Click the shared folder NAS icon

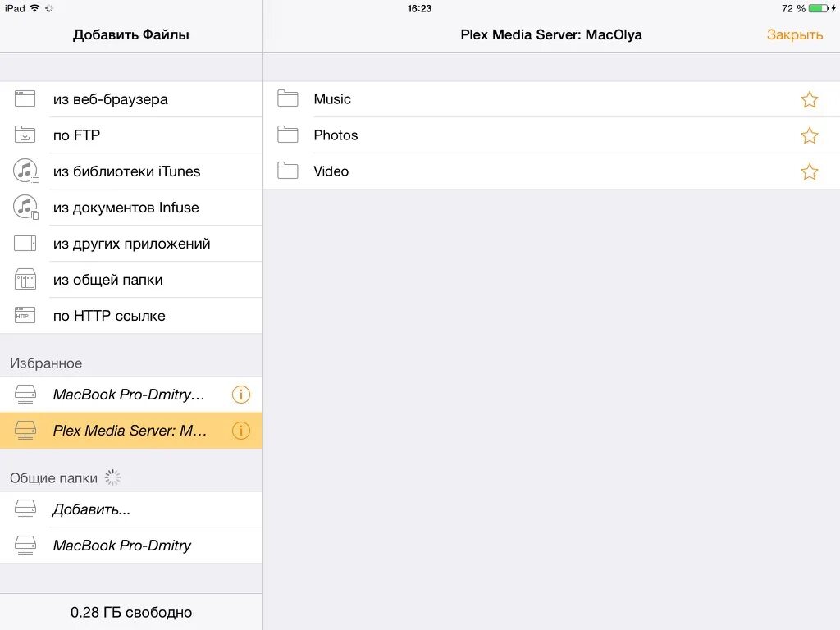point(25,280)
